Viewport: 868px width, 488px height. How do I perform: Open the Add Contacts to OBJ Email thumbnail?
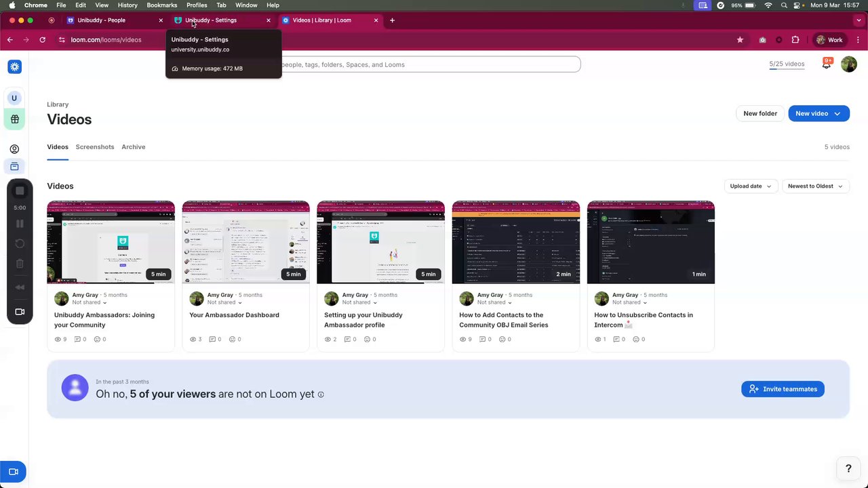click(x=516, y=242)
